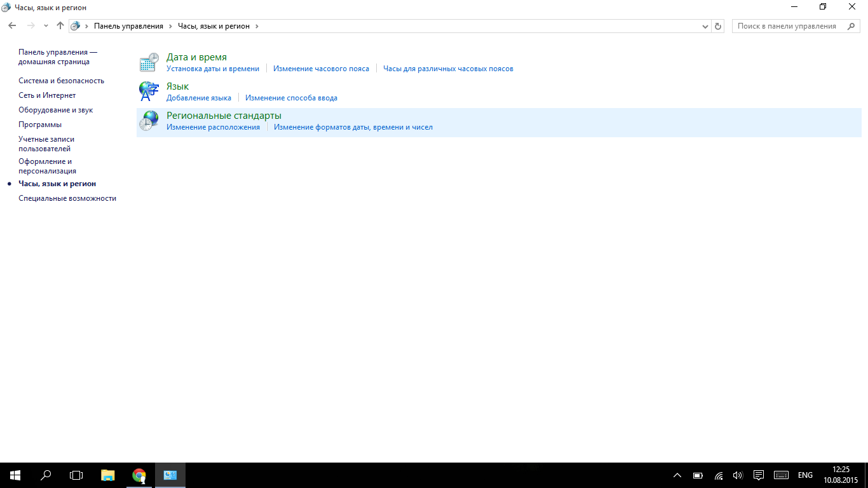Open the volume control in system tray
Image resolution: width=868 pixels, height=488 pixels.
coord(738,475)
